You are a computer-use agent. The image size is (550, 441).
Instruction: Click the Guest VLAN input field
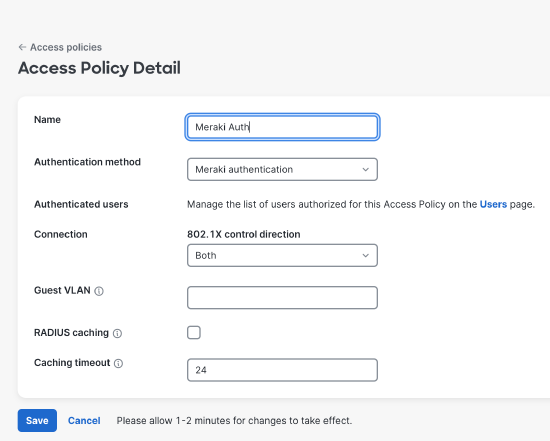(282, 298)
